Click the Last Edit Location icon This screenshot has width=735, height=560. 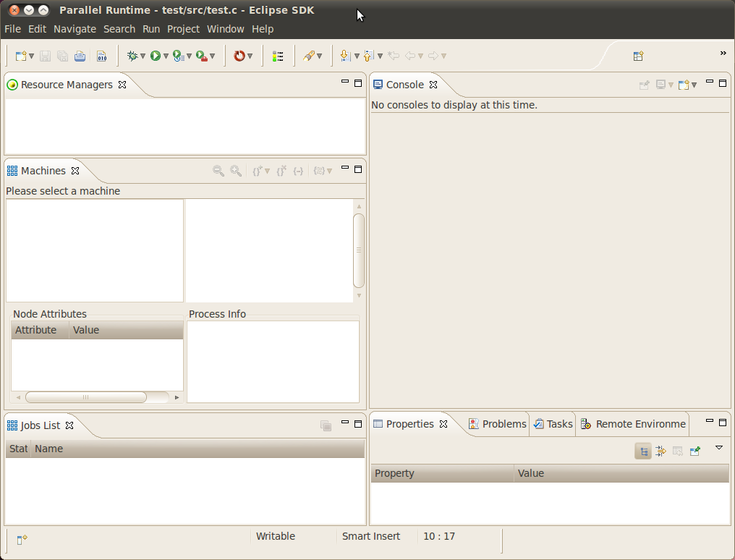click(394, 56)
